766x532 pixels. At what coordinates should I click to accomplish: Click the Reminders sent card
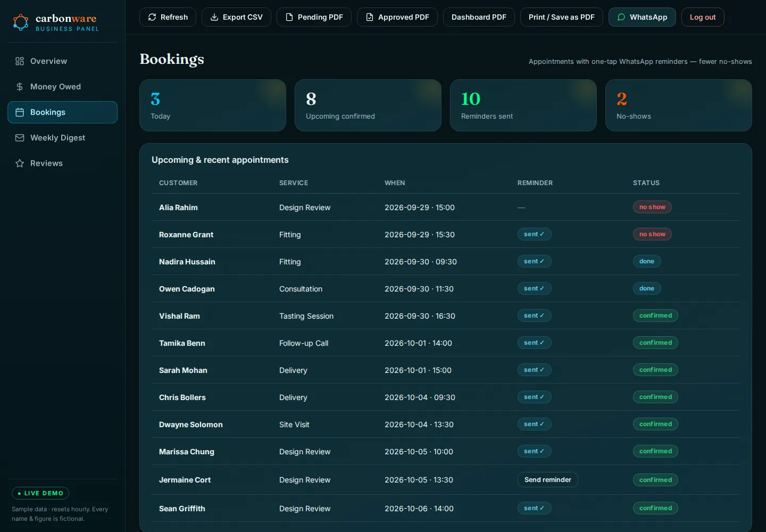(523, 105)
